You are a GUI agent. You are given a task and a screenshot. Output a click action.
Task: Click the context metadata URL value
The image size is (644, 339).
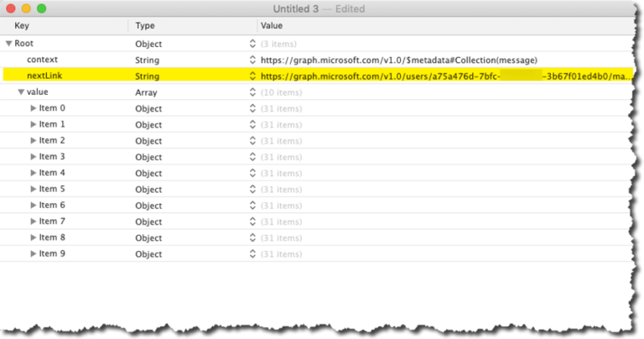tap(398, 60)
